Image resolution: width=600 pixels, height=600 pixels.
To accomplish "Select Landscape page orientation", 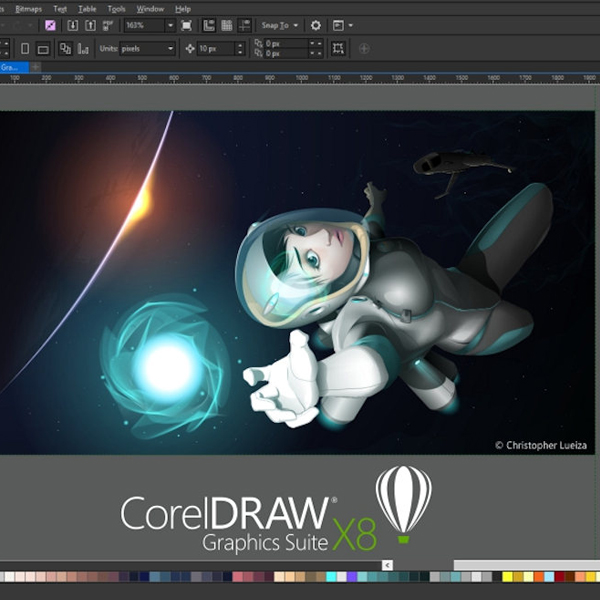I will [x=41, y=48].
